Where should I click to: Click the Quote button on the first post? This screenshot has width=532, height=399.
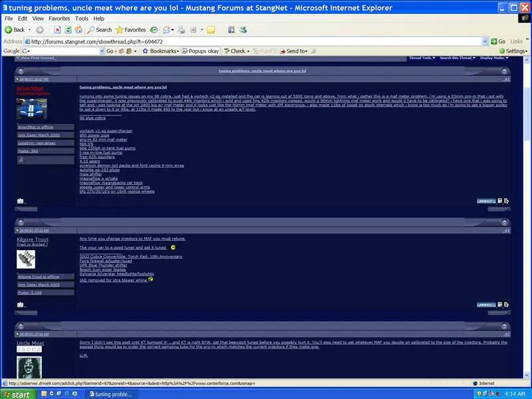point(486,201)
